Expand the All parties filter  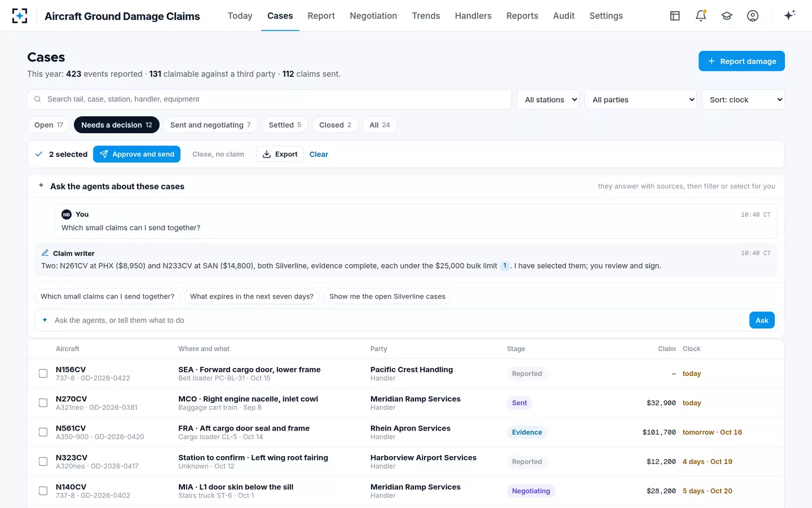(641, 99)
